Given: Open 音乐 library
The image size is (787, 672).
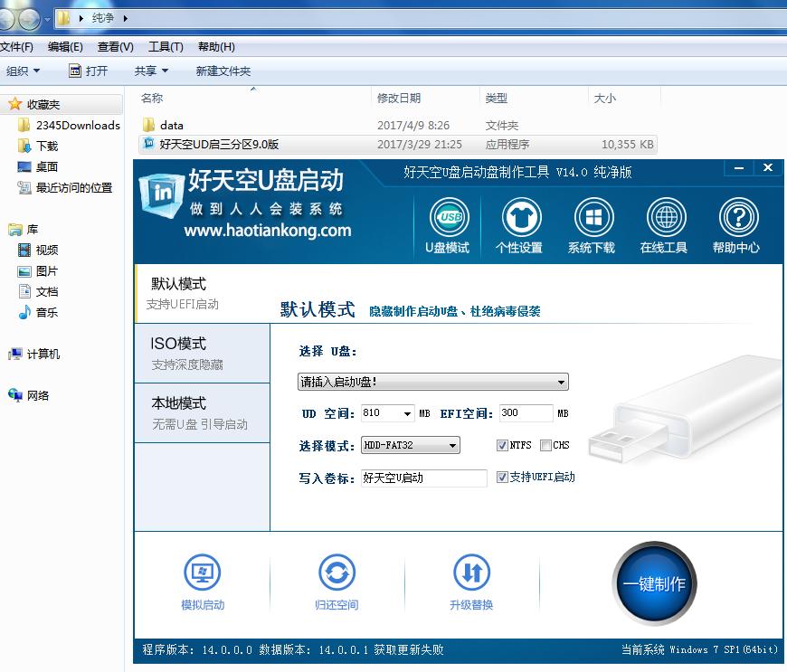Looking at the screenshot, I should coord(38,312).
